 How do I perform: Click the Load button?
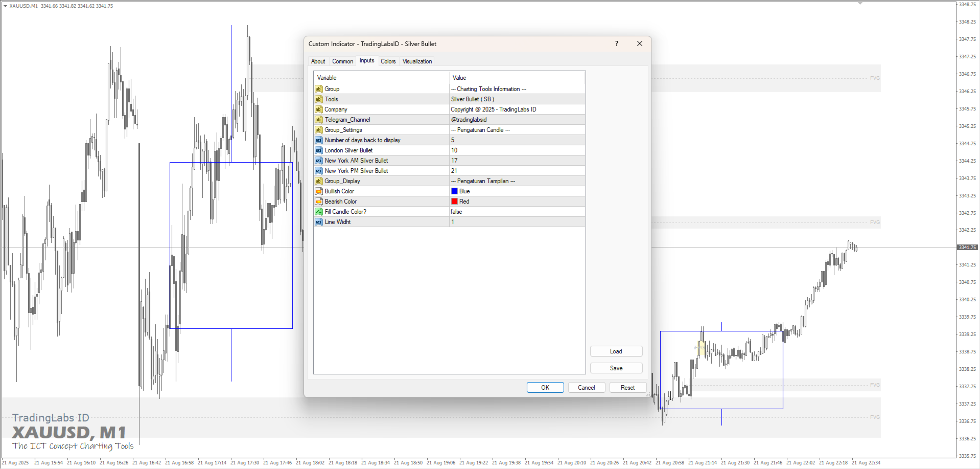coord(616,351)
